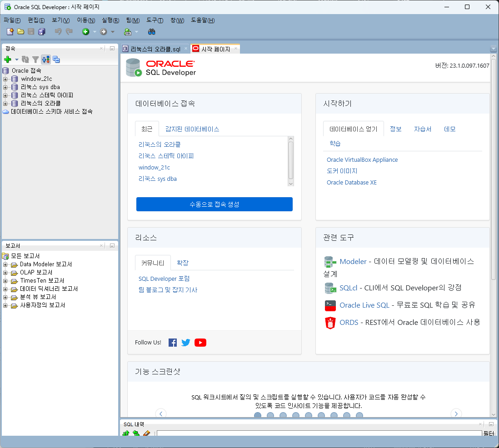Image resolution: width=499 pixels, height=448 pixels.
Task: Click the Forward navigation icon
Action: tap(104, 31)
